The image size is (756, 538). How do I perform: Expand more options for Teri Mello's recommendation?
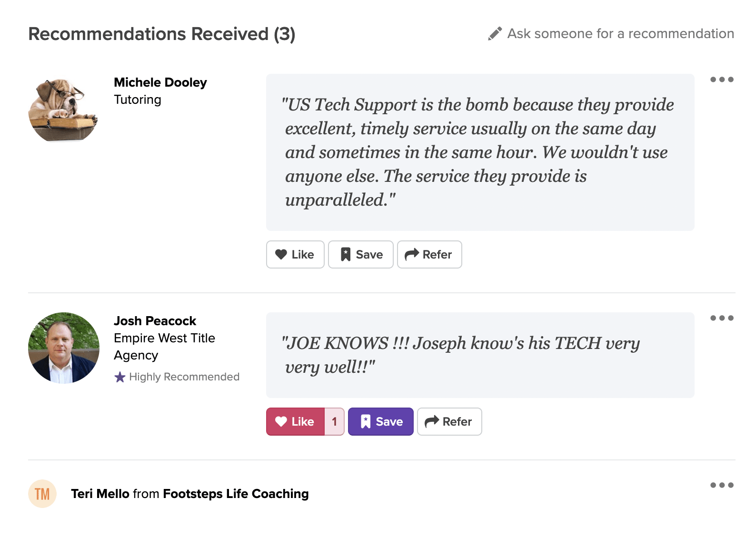point(722,485)
